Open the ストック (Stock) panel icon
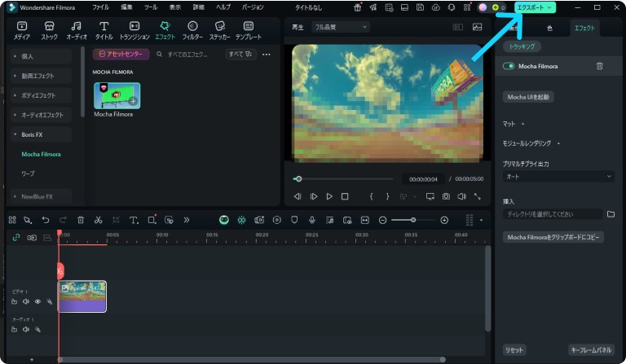This screenshot has height=364, width=626. tap(49, 30)
